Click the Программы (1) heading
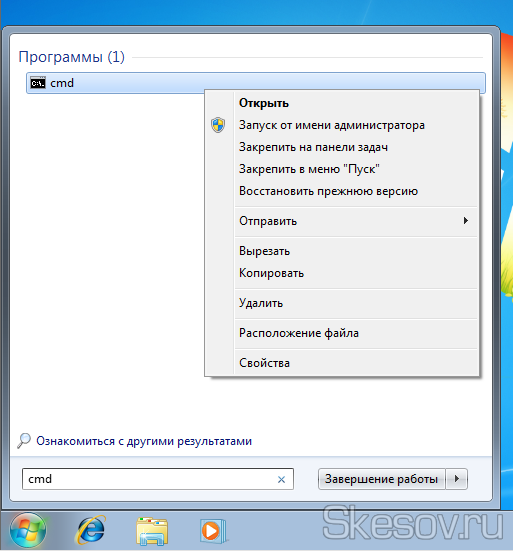The height and width of the screenshot is (551, 513). coord(72,57)
